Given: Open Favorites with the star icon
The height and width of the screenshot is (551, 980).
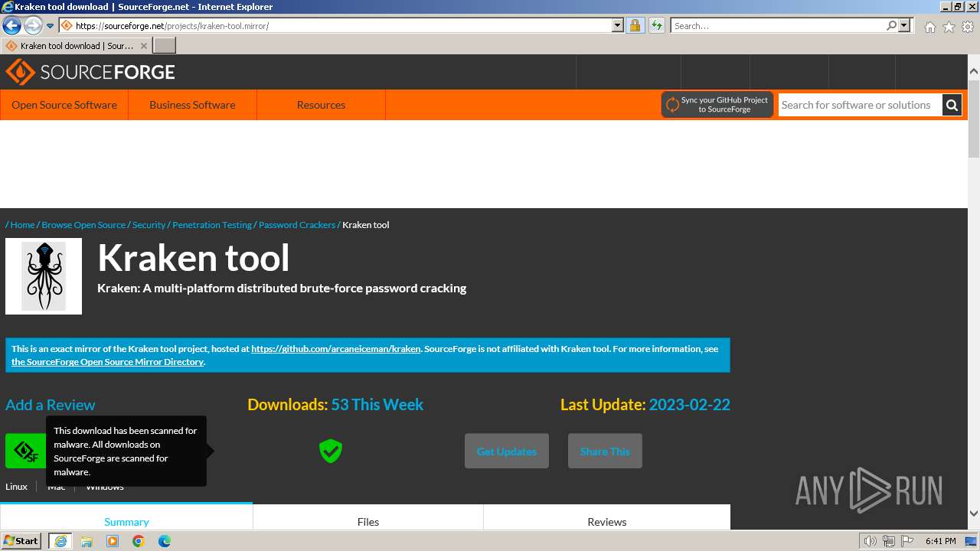Looking at the screenshot, I should (x=949, y=27).
